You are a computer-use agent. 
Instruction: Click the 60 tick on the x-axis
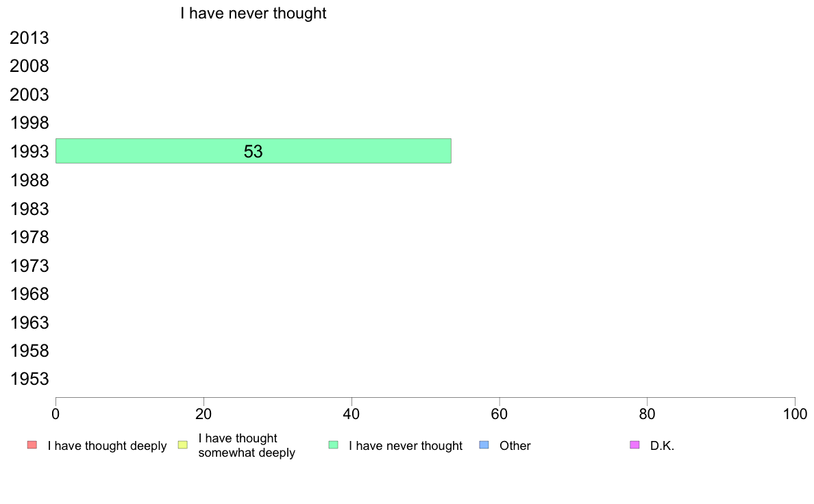pos(500,414)
